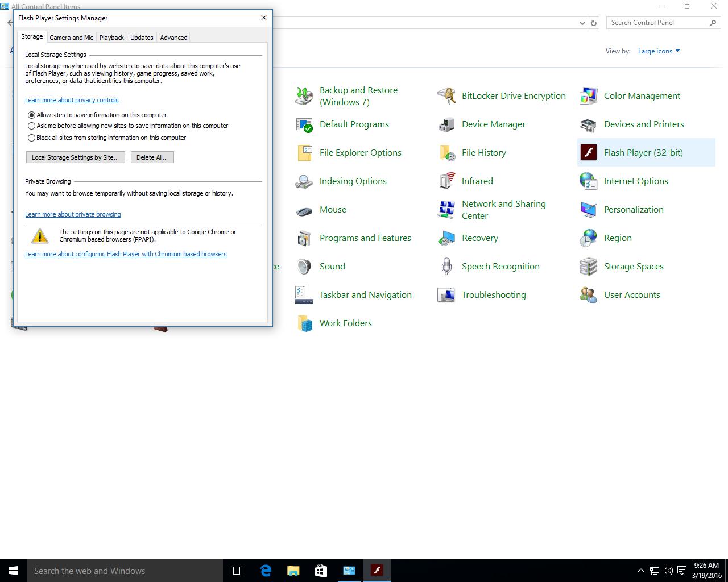Switch to Flash Player taskbar button
This screenshot has width=728, height=582.
(x=377, y=571)
